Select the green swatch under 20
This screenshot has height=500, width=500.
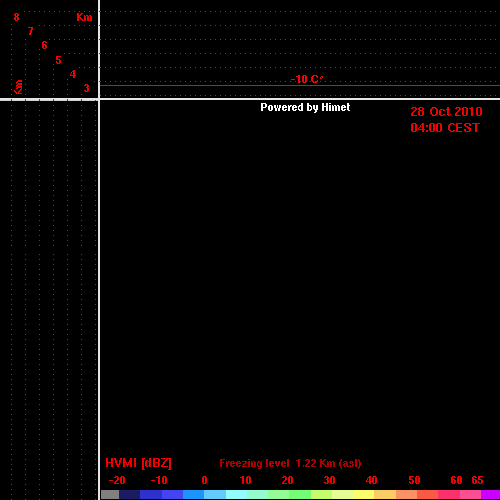pos(300,494)
